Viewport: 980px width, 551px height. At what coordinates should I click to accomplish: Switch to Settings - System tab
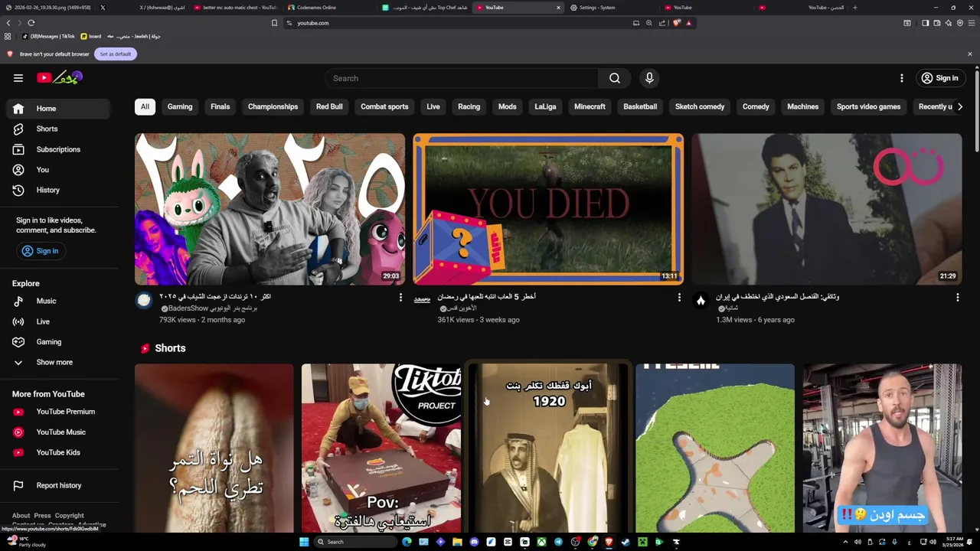pyautogui.click(x=597, y=8)
